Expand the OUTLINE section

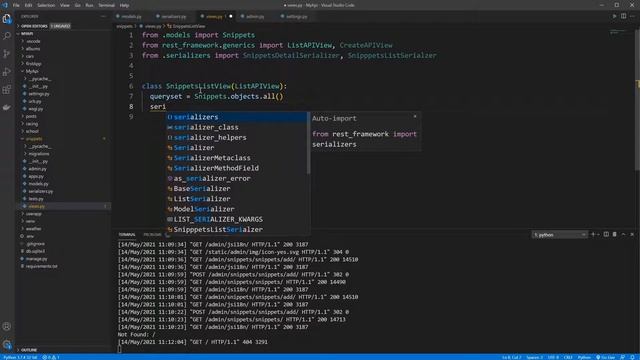tap(29, 350)
